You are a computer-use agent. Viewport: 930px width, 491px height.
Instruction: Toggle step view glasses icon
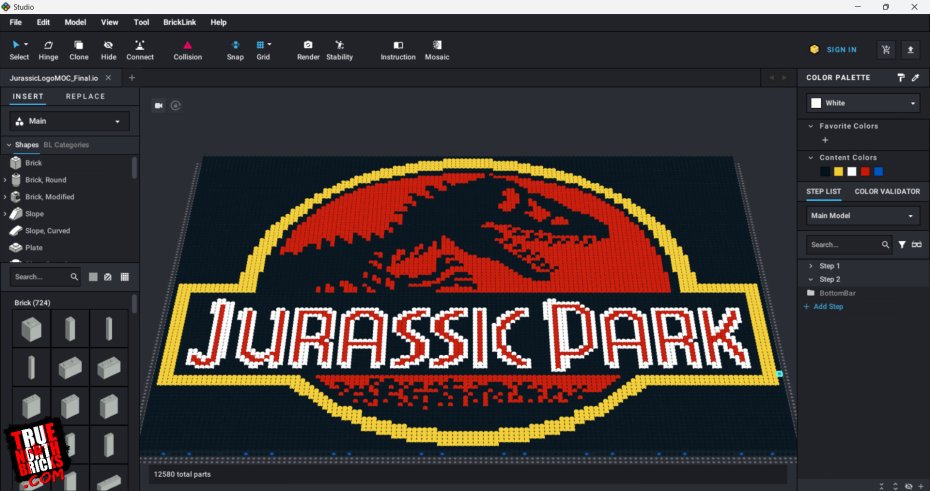tap(916, 244)
